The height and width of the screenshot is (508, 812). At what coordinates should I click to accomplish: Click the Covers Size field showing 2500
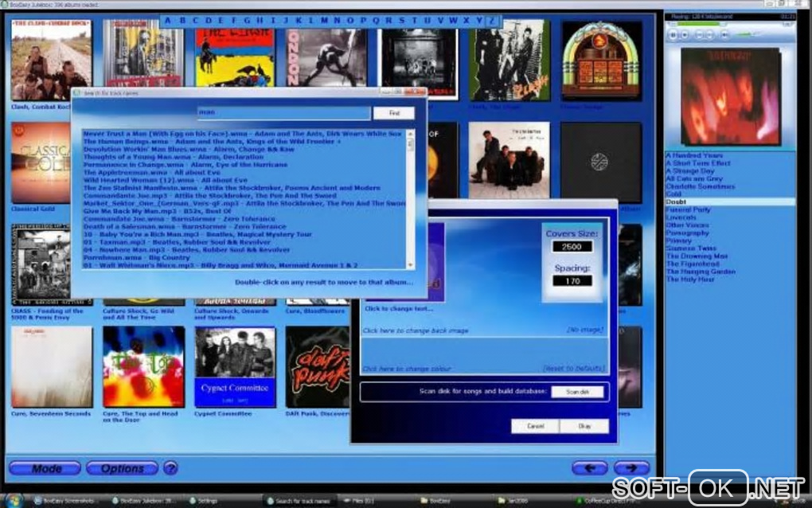coord(572,247)
